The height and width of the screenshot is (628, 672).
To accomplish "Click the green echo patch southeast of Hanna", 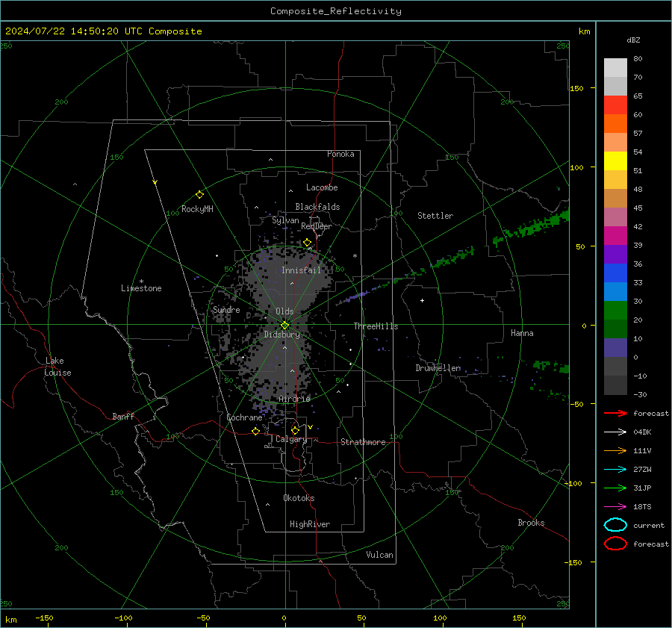I will coord(551,367).
